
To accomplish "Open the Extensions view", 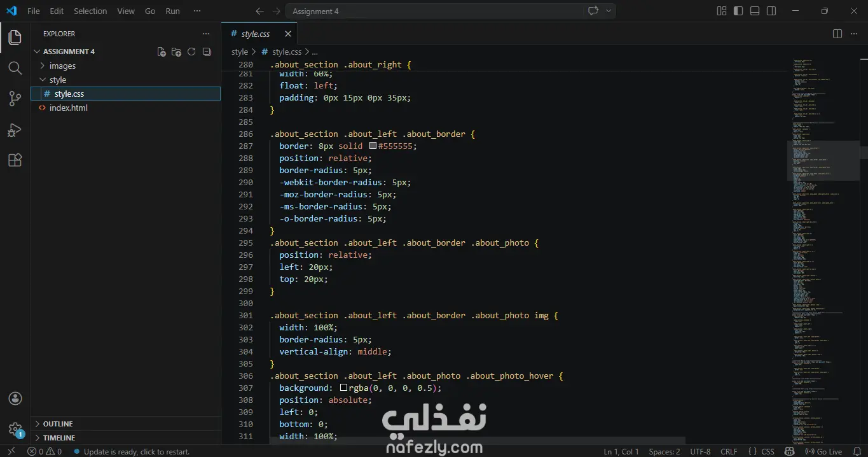I will click(15, 160).
